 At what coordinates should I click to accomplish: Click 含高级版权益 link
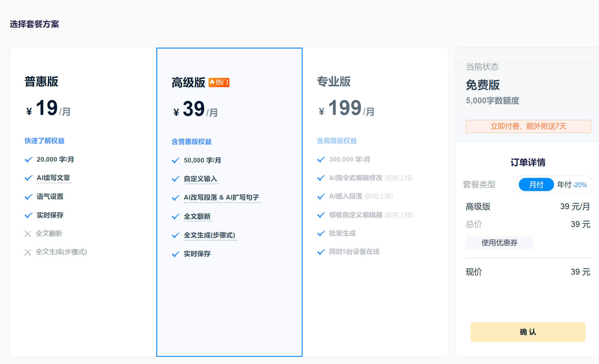pyautogui.click(x=337, y=141)
